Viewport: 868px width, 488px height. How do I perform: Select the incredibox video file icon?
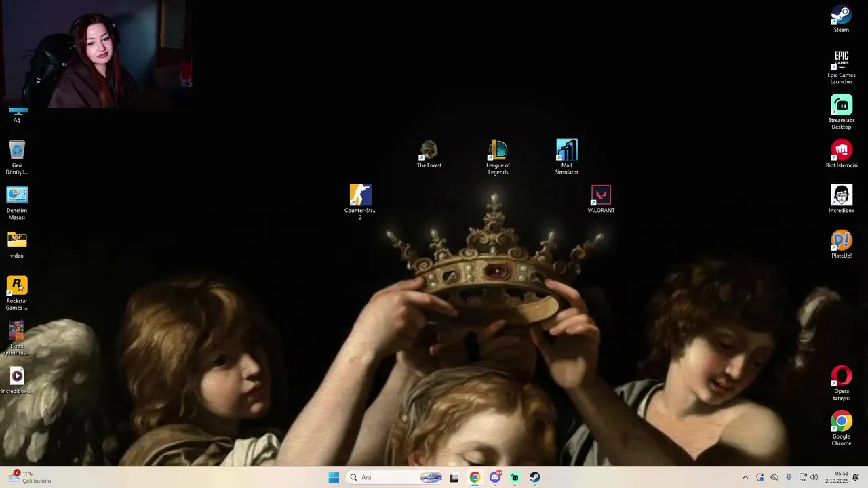[17, 380]
